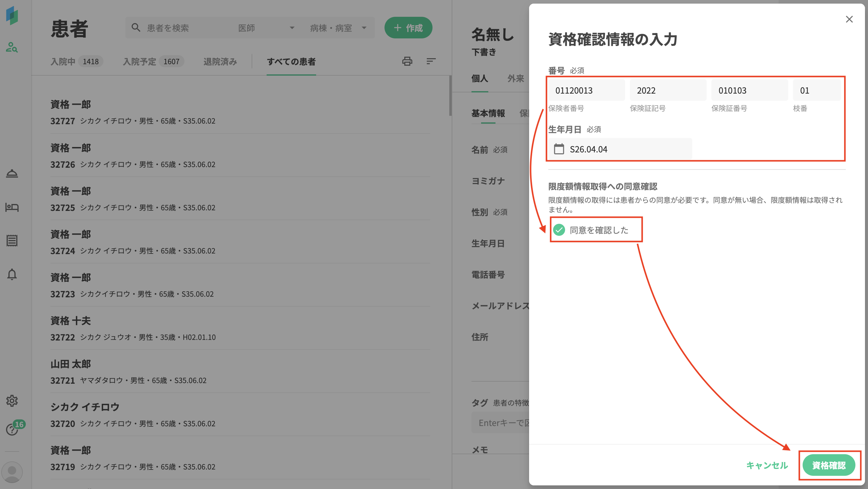Screen dimensions: 868x489
Task: Open patient 資格 一郎 32723
Action: coord(240,285)
